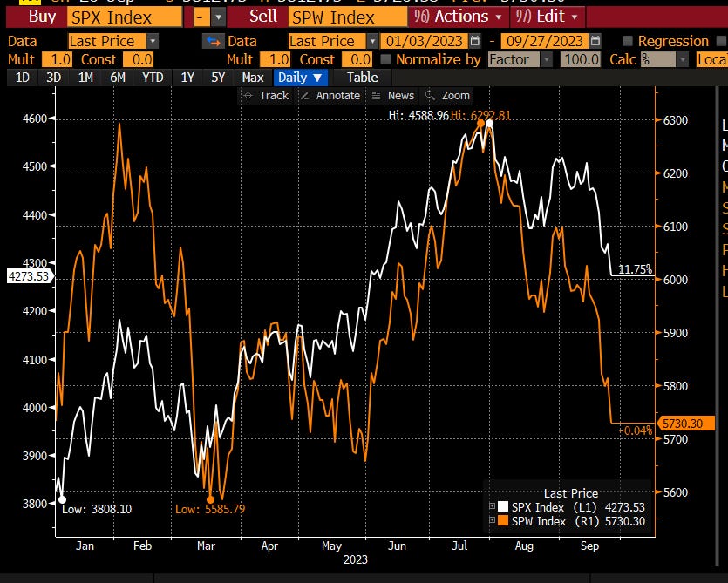The height and width of the screenshot is (583, 728).
Task: Click the -0.04% change label
Action: click(636, 430)
